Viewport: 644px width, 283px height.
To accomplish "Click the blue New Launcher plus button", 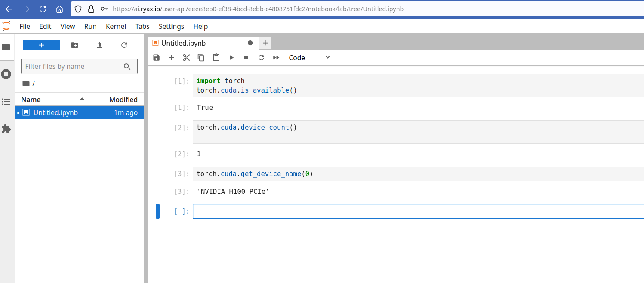I will coord(42,45).
